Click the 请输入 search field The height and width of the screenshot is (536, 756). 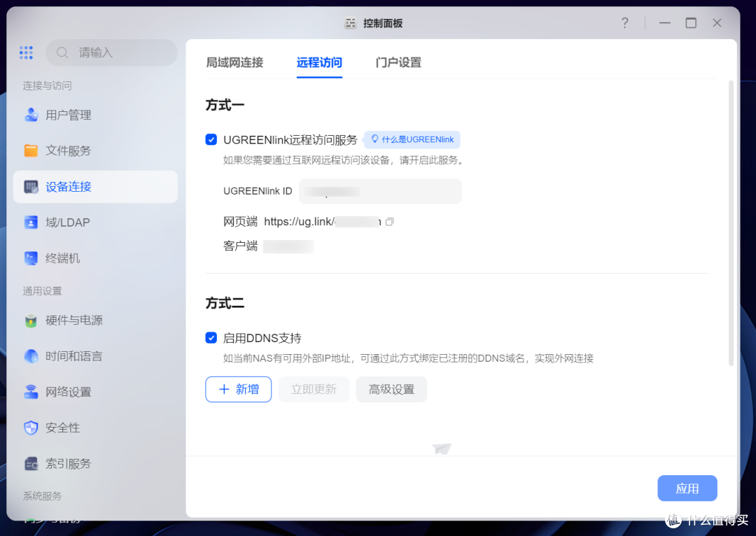[112, 52]
